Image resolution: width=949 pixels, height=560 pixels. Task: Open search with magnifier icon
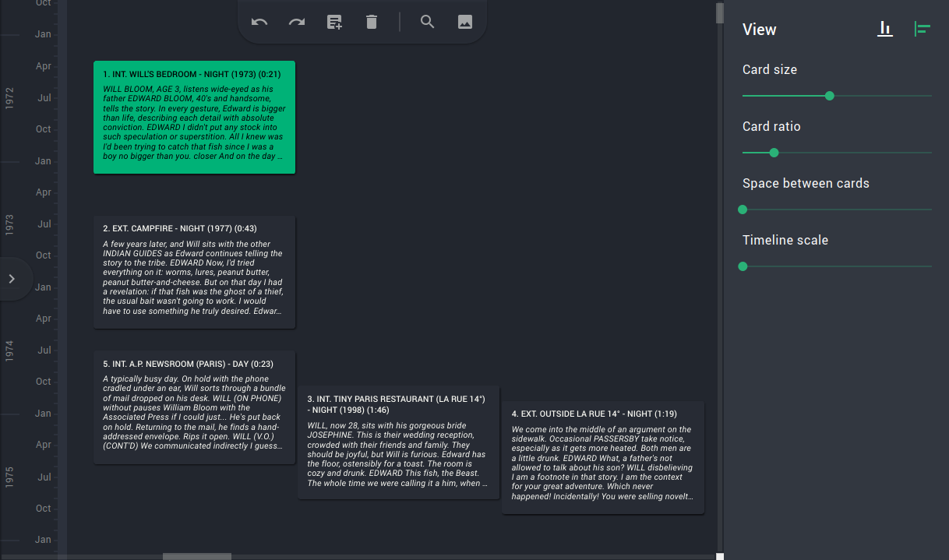coord(428,22)
